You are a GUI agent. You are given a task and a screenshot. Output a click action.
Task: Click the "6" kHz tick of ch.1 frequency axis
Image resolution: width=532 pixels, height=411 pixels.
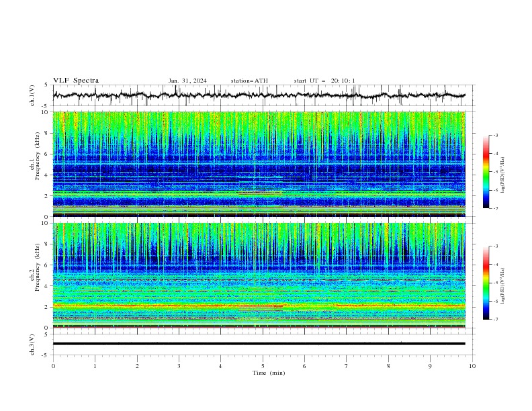[x=47, y=154]
